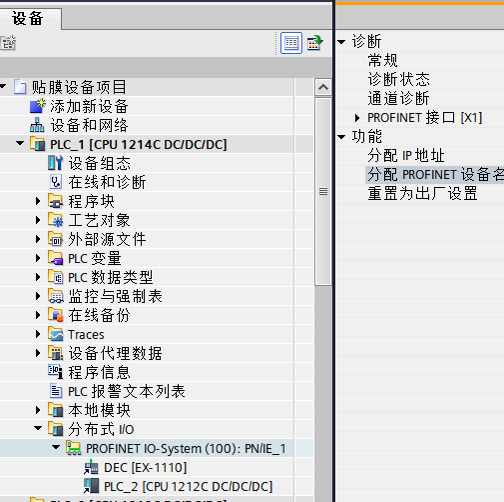This screenshot has width=504, height=502.
Task: Expand the PLC 变量 folder
Action: pos(38,258)
